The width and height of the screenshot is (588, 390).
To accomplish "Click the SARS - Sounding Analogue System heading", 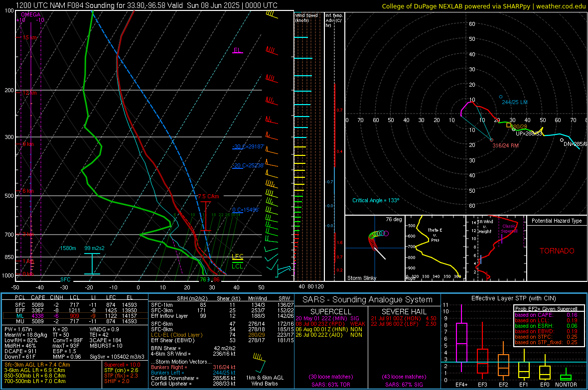I will tap(367, 300).
